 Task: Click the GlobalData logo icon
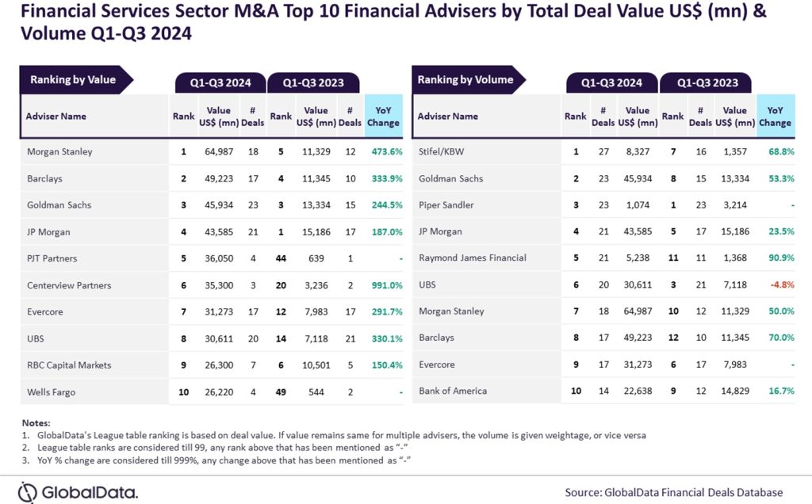[x=30, y=491]
